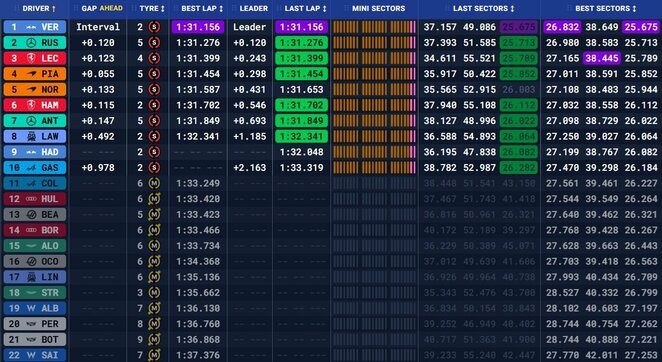Click VER's purple best sector 26.832
This screenshot has width=662, height=362.
(562, 27)
